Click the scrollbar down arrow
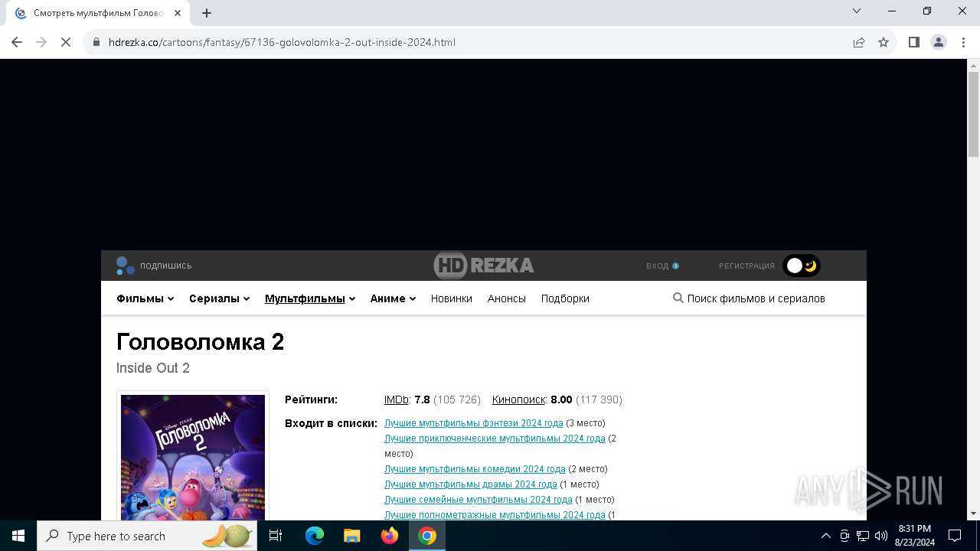The width and height of the screenshot is (980, 551). (x=973, y=514)
